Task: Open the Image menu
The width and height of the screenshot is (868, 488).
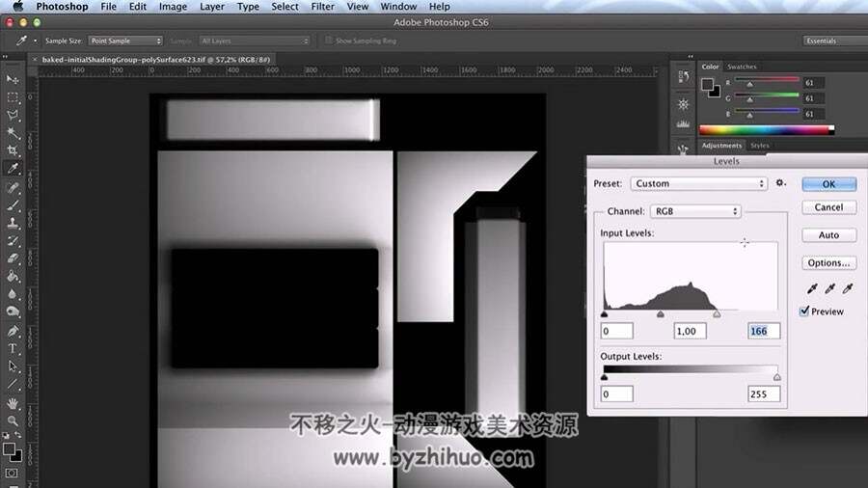Action: pos(173,7)
